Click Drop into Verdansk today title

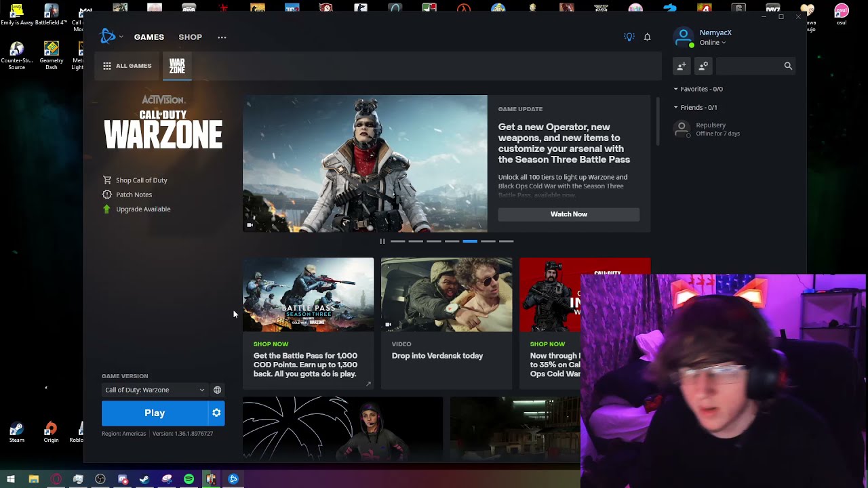pyautogui.click(x=437, y=356)
